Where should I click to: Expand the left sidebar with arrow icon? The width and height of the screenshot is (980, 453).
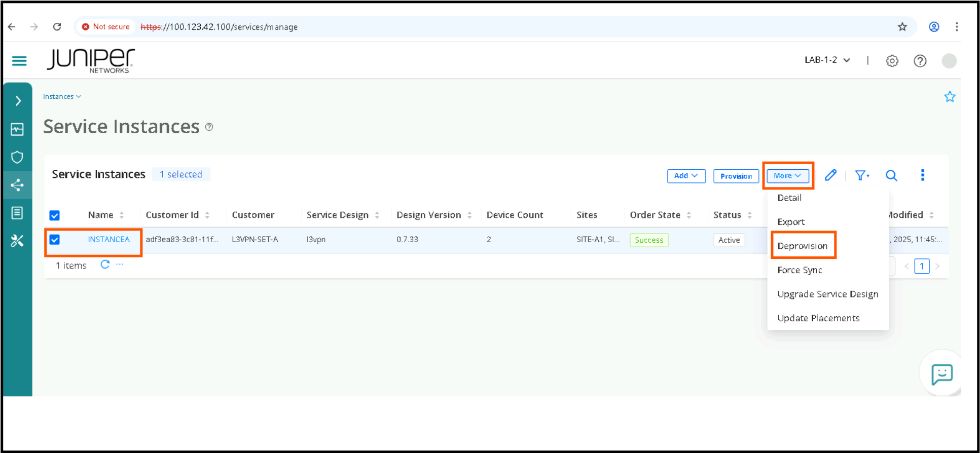(18, 101)
